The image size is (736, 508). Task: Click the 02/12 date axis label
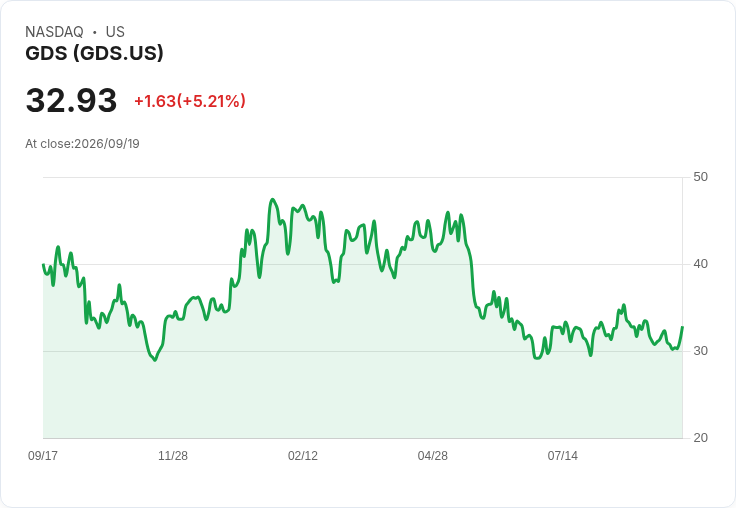click(303, 456)
